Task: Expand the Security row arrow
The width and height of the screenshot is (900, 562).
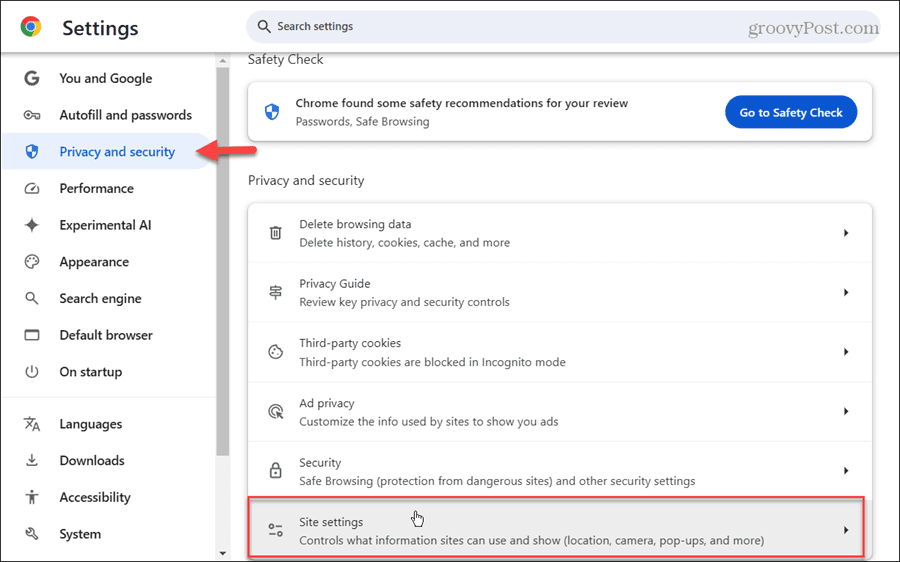Action: (x=846, y=471)
